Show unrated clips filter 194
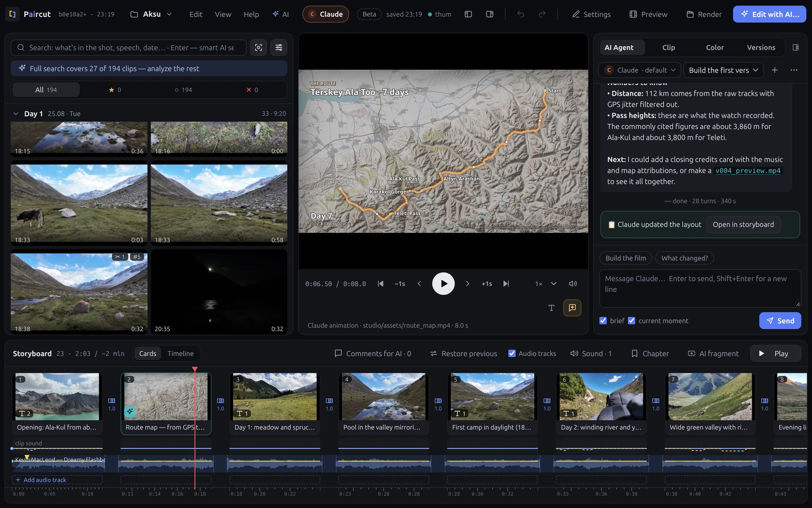The image size is (812, 508). (183, 90)
